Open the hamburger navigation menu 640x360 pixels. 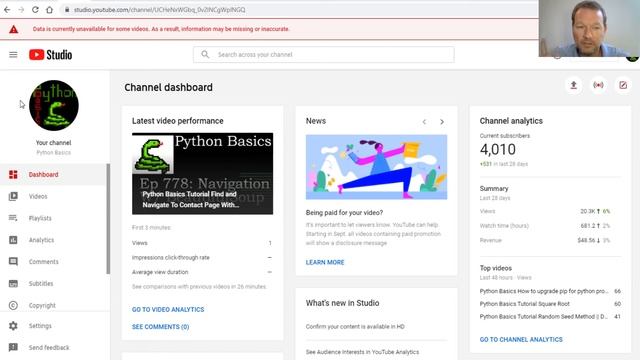tap(13, 55)
